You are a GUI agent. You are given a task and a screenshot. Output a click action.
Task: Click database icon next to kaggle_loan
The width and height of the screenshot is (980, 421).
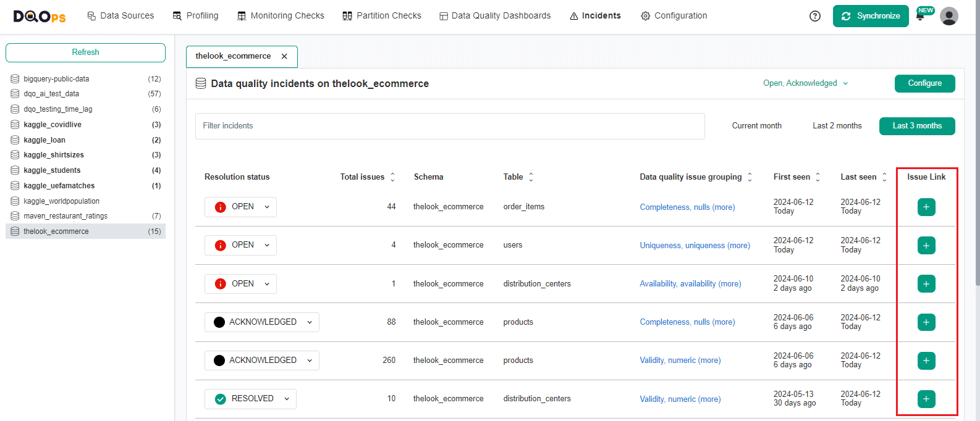pyautogui.click(x=15, y=140)
